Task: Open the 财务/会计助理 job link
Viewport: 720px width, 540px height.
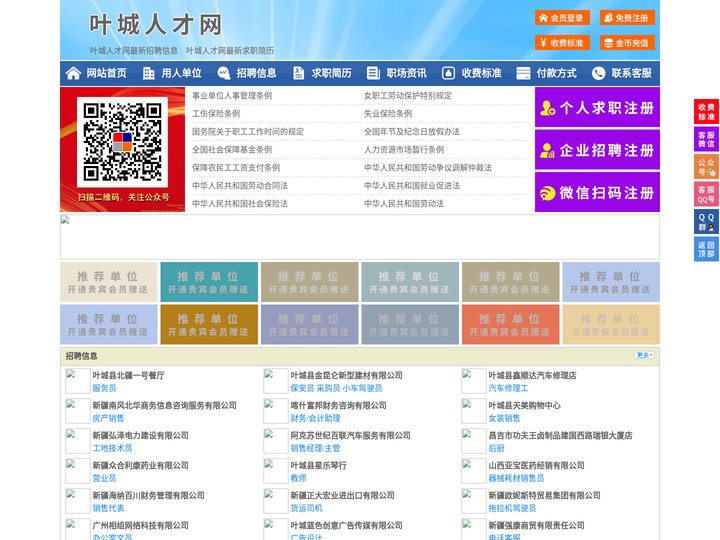Action: (315, 418)
